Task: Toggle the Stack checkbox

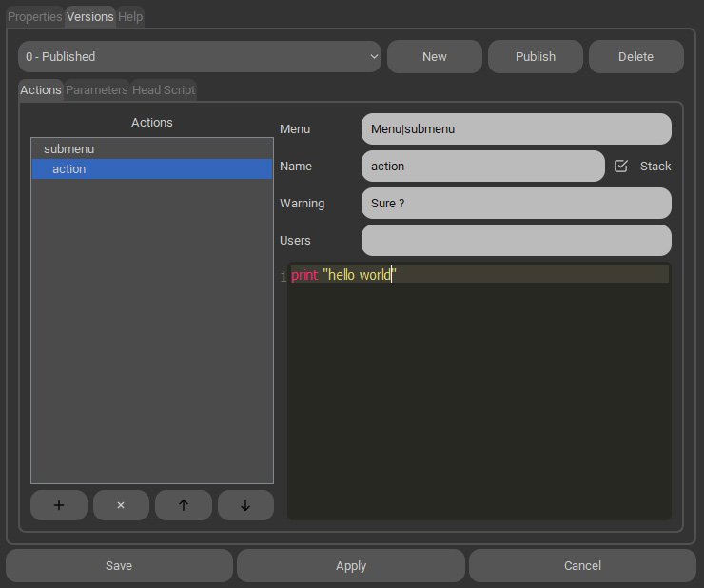Action: (621, 166)
